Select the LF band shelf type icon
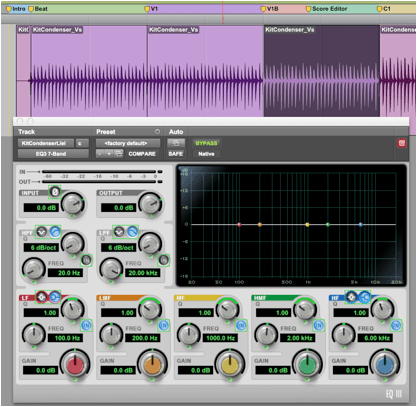 [x=55, y=297]
